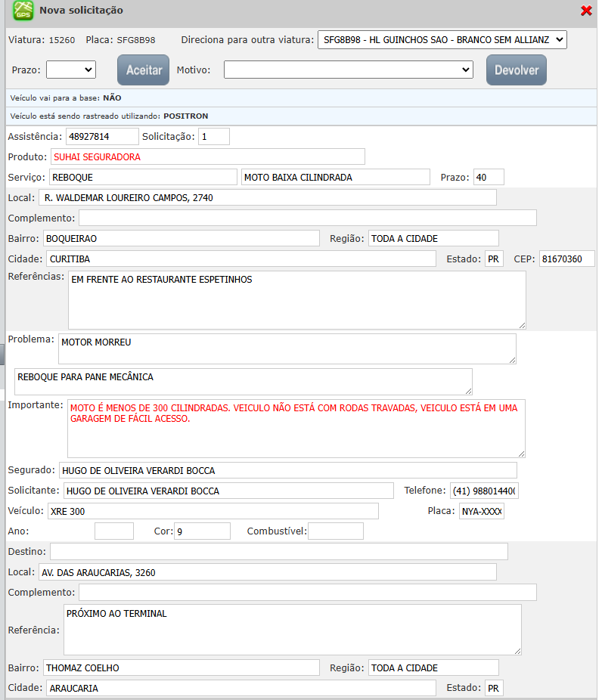
Task: Open the Motivo dropdown
Action: 348,70
